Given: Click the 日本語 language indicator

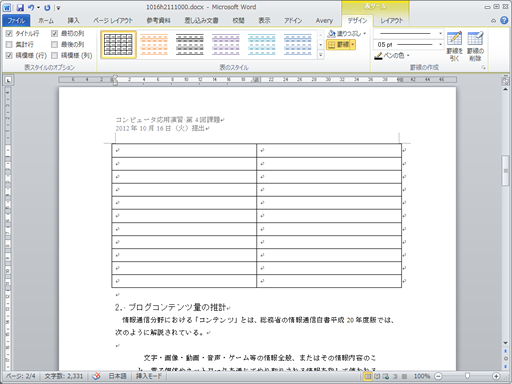Looking at the screenshot, I should [118, 376].
